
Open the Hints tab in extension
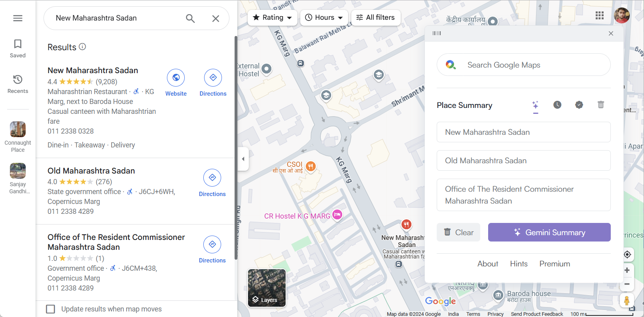(x=519, y=264)
